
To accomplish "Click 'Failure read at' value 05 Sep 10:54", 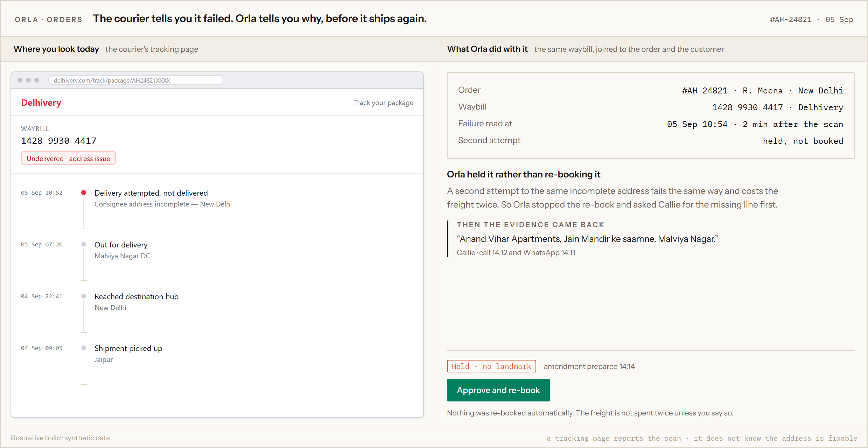I will [x=755, y=124].
